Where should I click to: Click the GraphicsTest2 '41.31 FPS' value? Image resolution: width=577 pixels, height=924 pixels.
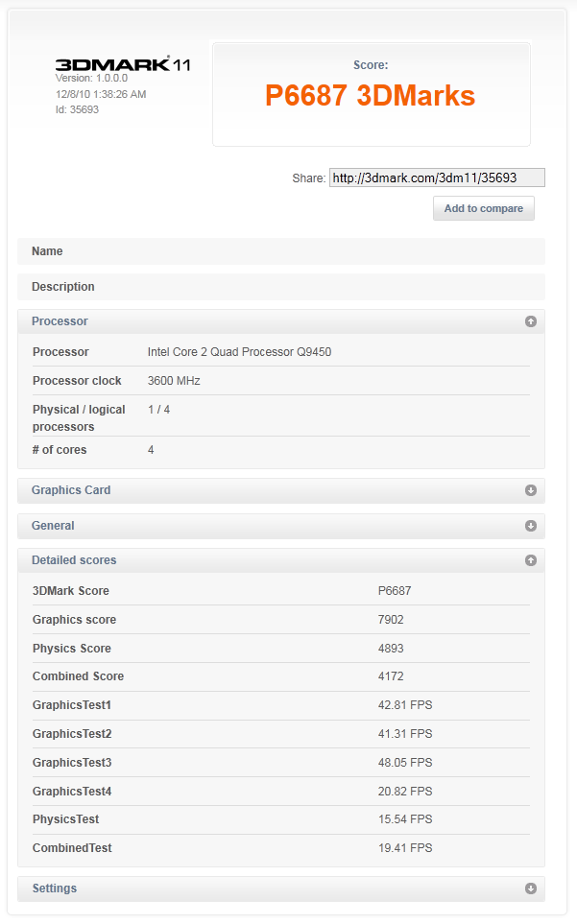(405, 734)
